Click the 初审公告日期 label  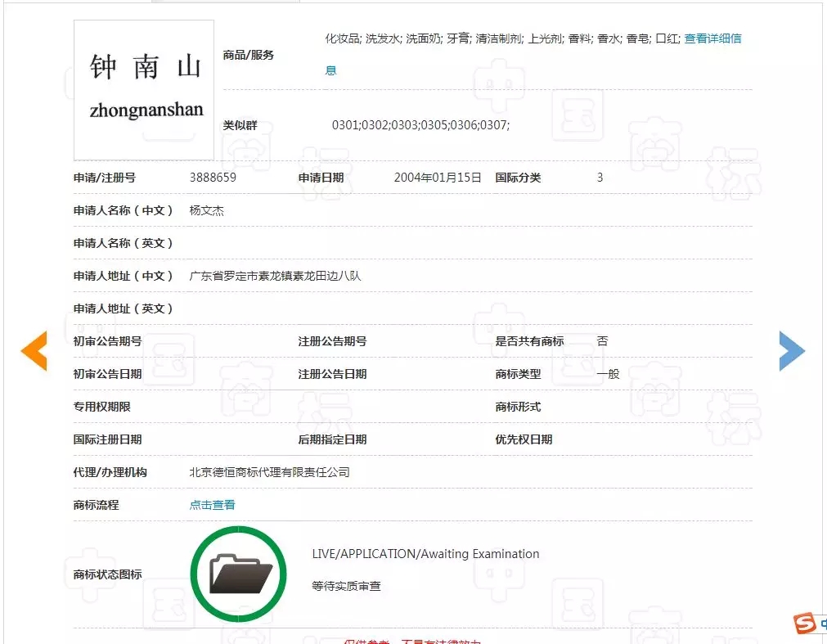click(x=108, y=374)
